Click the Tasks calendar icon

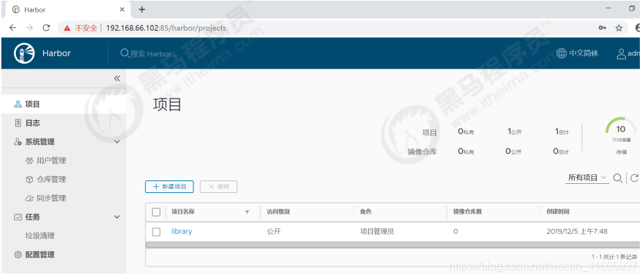(17, 217)
